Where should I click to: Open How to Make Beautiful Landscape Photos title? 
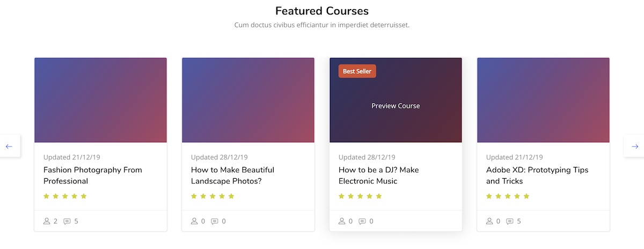coord(232,175)
